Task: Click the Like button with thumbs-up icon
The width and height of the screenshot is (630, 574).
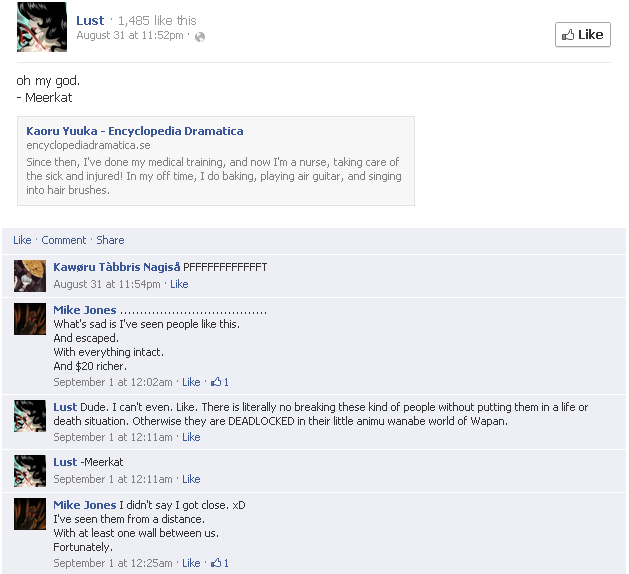Action: [x=583, y=35]
